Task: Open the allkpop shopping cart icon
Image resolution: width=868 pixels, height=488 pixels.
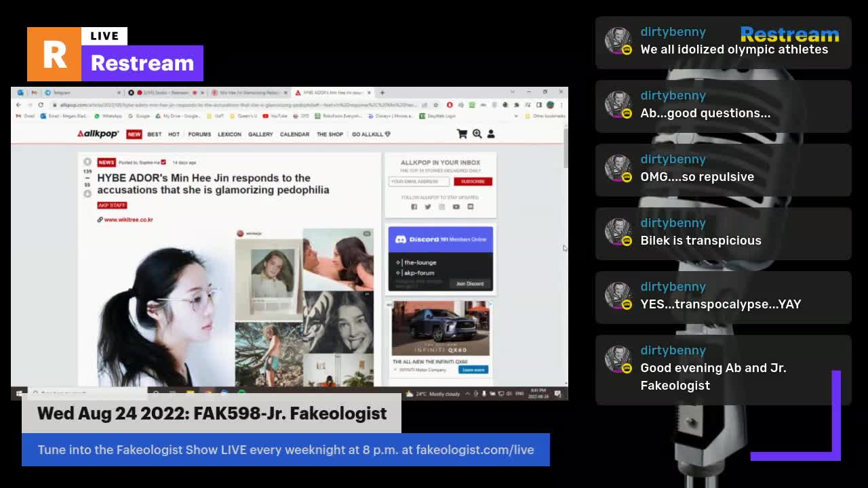Action: coord(462,134)
